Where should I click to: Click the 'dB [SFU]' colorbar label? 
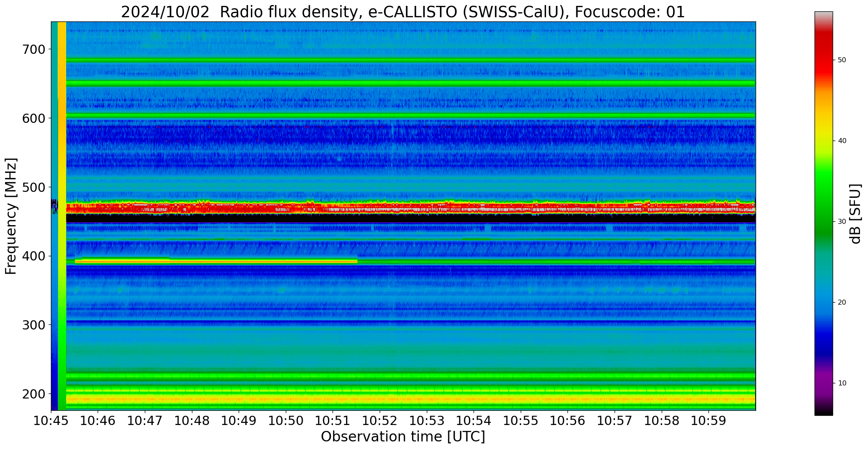855,213
